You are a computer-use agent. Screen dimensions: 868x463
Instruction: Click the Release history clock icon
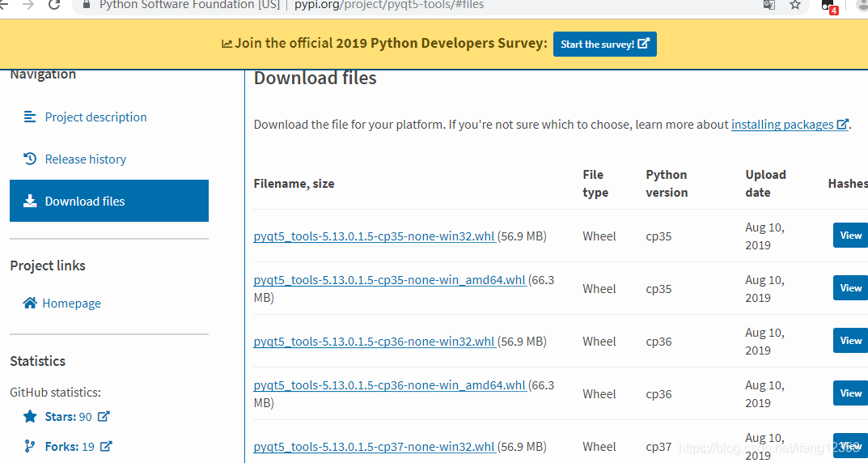tap(30, 159)
